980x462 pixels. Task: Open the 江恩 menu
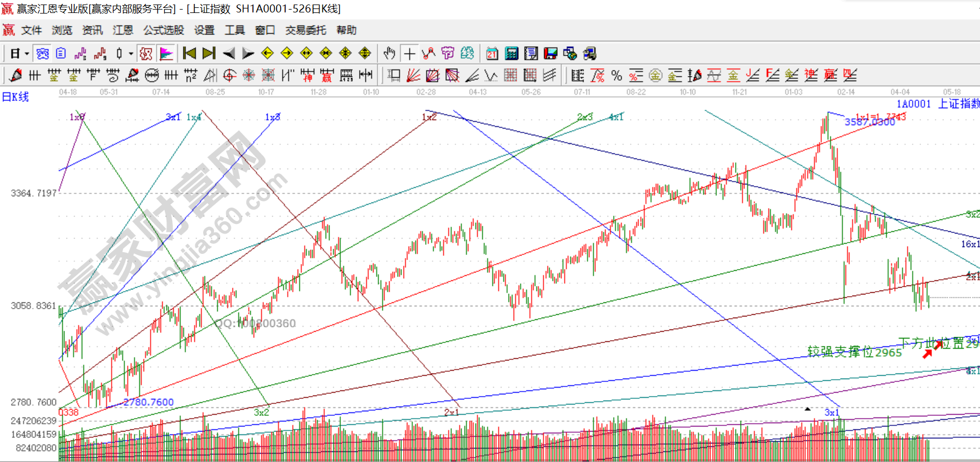(x=123, y=30)
